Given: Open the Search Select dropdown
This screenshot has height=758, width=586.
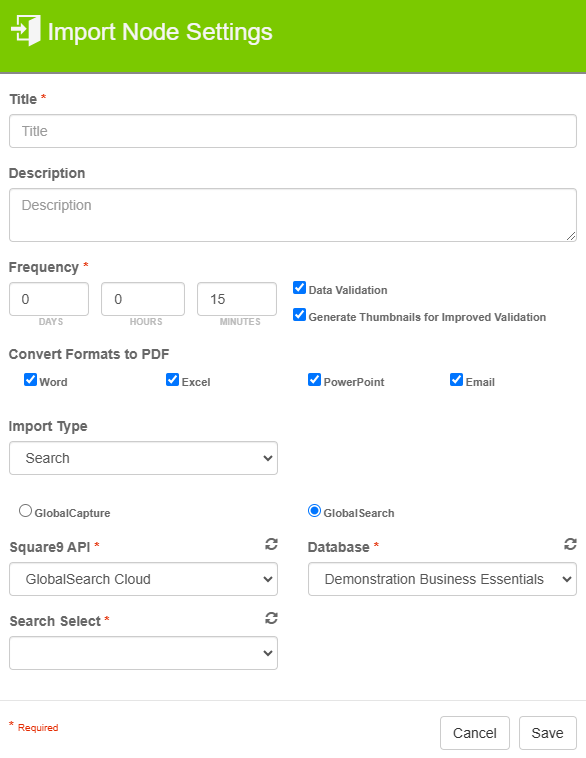Looking at the screenshot, I should tap(144, 653).
